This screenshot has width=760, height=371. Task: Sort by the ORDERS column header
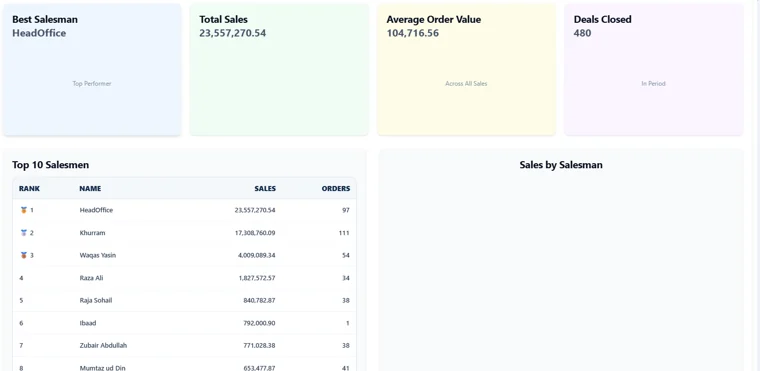pos(336,189)
